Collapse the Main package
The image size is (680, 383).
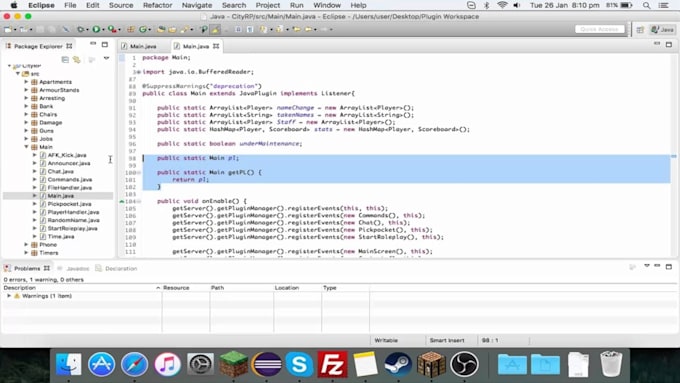[26, 147]
